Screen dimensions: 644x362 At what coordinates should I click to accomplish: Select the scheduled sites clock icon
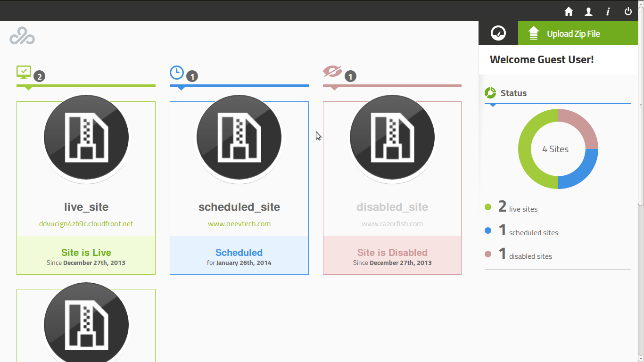pos(177,72)
